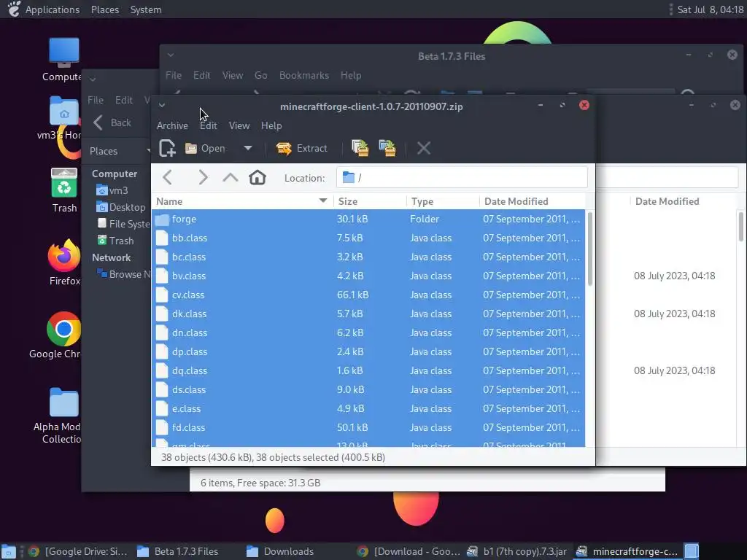The width and height of the screenshot is (747, 560).
Task: Expand the Open recent dropdown arrow
Action: pyautogui.click(x=248, y=148)
